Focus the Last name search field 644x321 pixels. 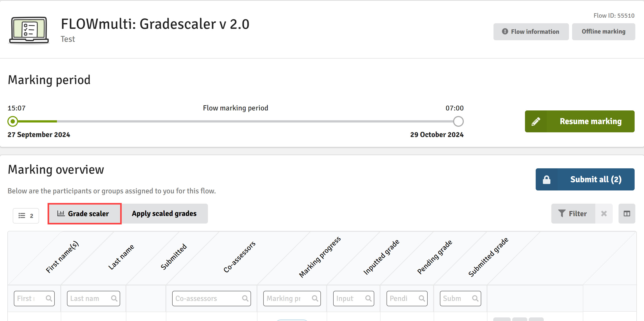(94, 298)
